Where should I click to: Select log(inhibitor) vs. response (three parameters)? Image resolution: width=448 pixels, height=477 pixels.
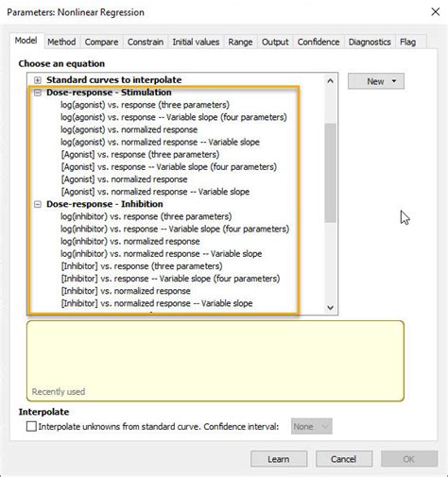click(146, 216)
